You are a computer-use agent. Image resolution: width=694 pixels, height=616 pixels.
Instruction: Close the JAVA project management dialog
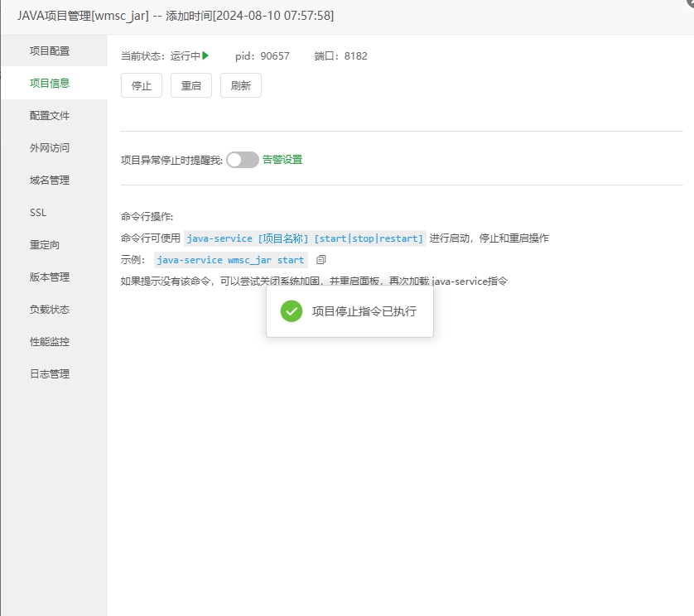(691, 2)
